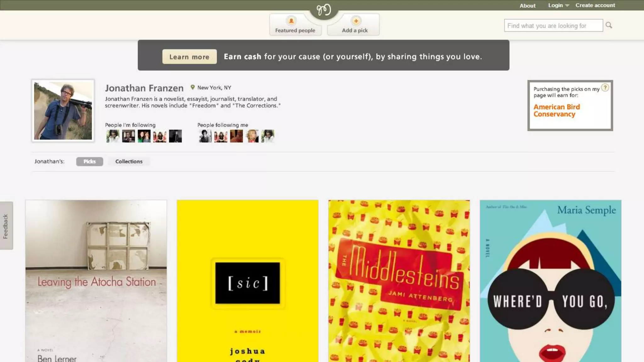Open first avatar under People following me
Viewport: 644px width, 362px height.
coord(205,136)
